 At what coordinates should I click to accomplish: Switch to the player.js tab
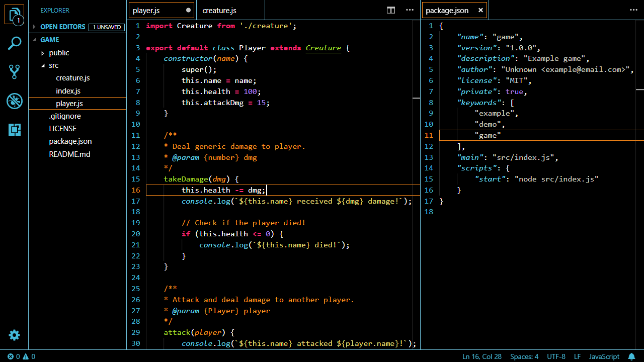pos(161,10)
